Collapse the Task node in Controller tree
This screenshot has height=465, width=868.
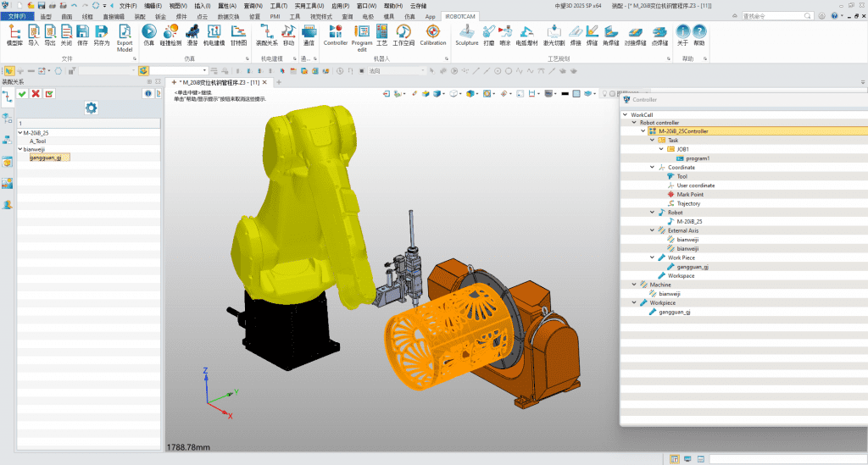point(653,141)
